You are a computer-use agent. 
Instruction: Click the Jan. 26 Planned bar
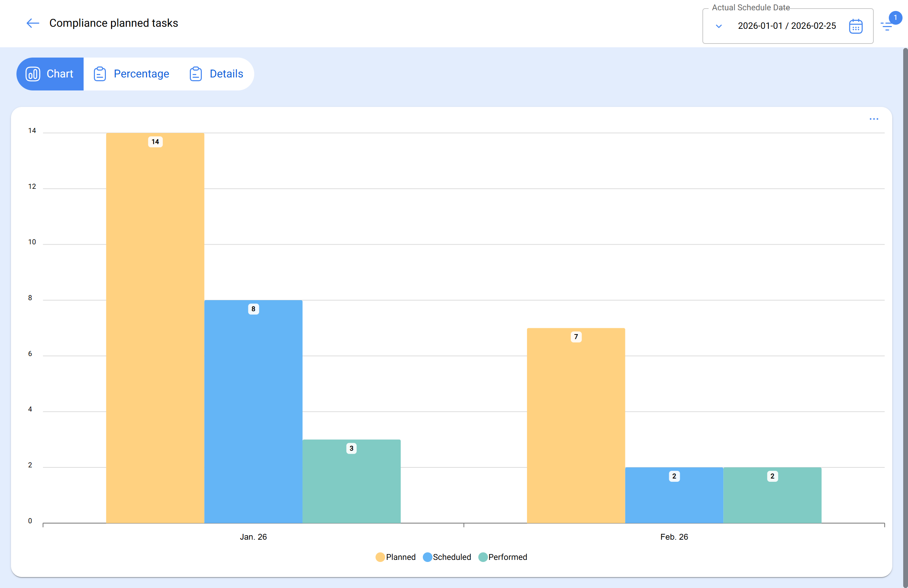coord(155,328)
